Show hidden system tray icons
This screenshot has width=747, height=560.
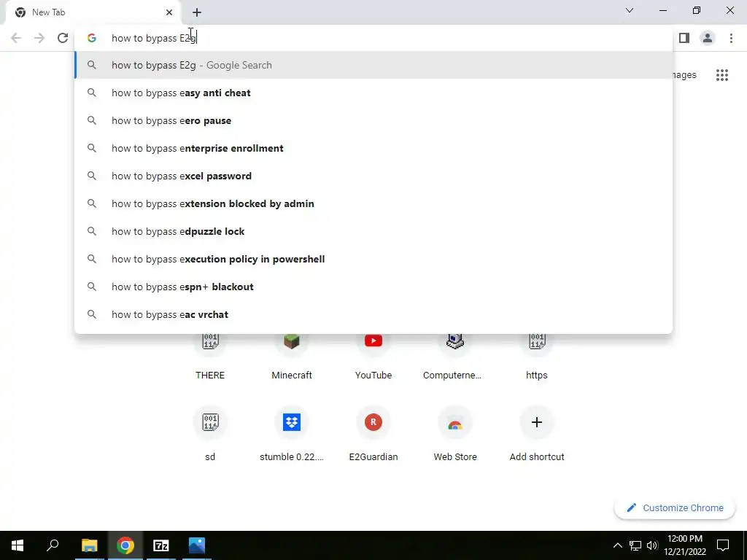(617, 545)
